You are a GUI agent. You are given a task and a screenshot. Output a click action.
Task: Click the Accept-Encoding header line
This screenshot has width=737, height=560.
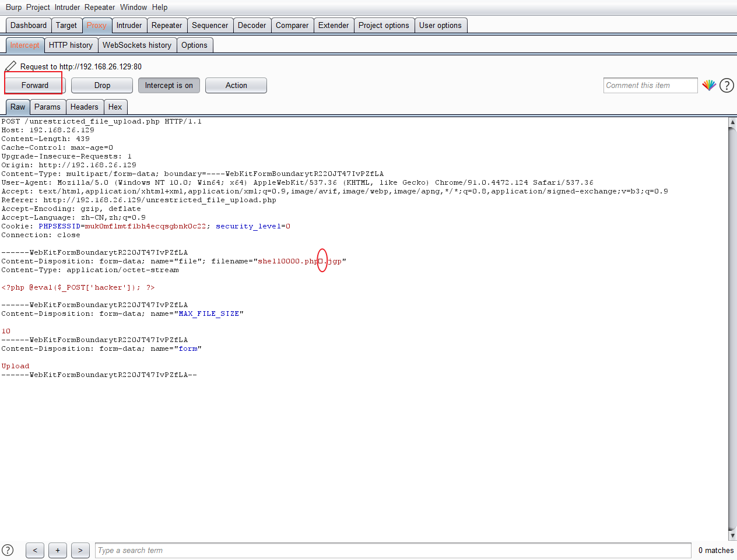pos(71,209)
